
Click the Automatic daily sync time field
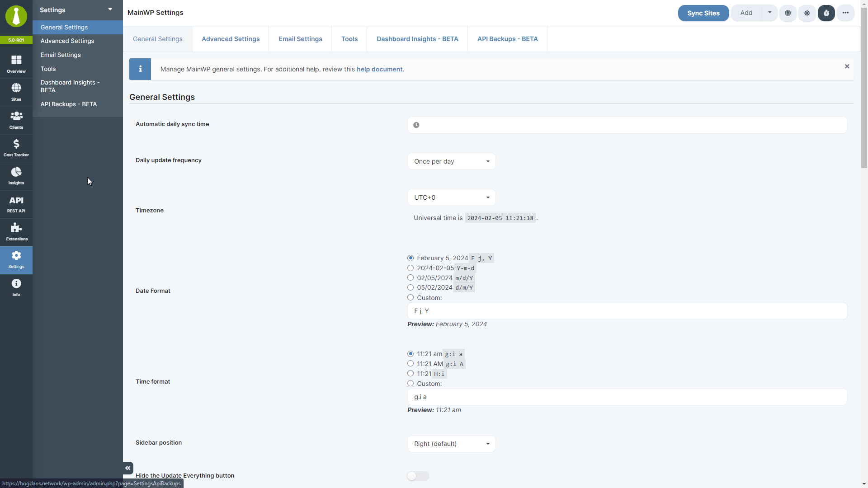tap(627, 125)
